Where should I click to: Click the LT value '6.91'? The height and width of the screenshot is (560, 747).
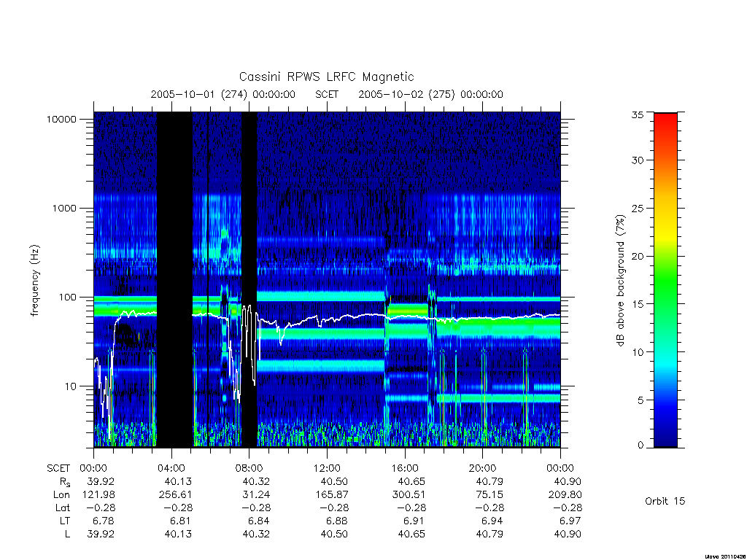415,521
